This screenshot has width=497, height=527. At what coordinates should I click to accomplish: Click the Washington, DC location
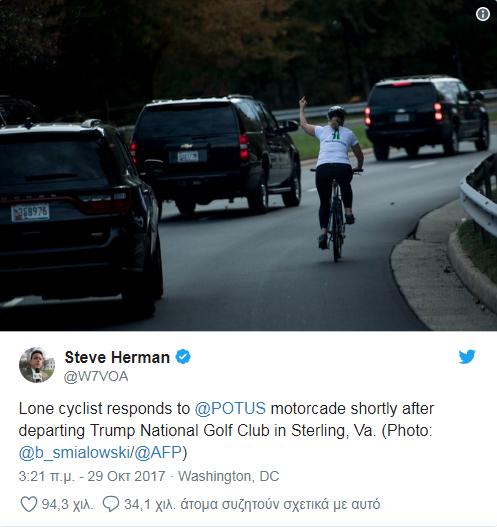(x=229, y=476)
